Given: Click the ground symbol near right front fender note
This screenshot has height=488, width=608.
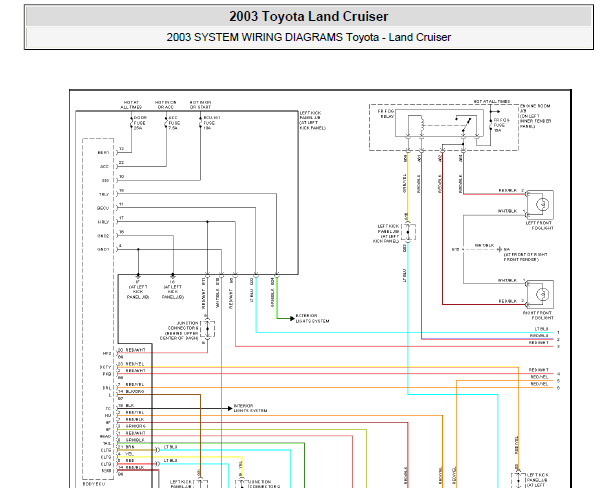Looking at the screenshot, I should click(x=499, y=249).
